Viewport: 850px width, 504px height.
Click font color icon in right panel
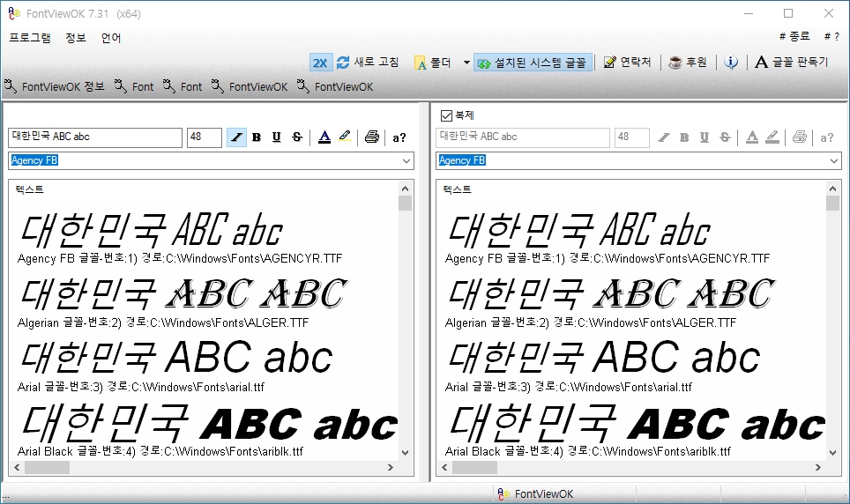click(752, 137)
